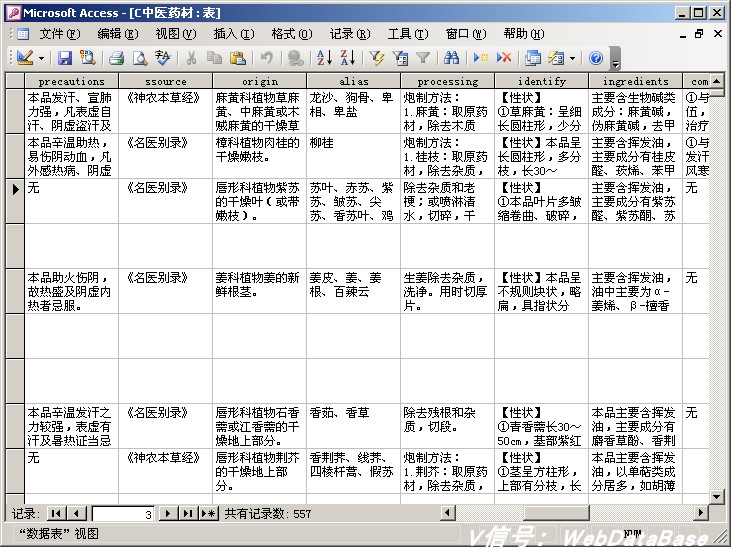Click the select-all corner box of datasheet
This screenshot has width=731, height=547.
(x=15, y=81)
